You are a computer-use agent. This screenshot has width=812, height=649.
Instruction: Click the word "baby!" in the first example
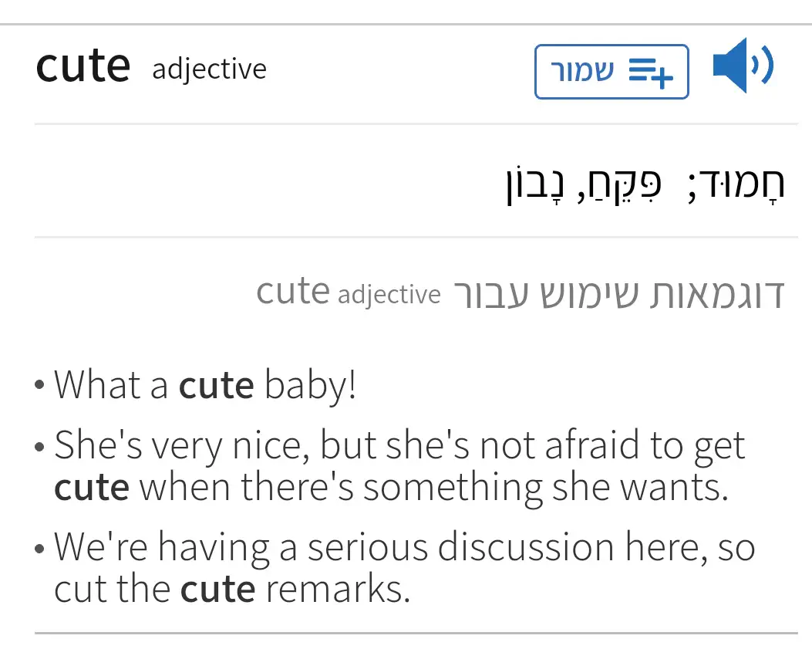pos(310,385)
